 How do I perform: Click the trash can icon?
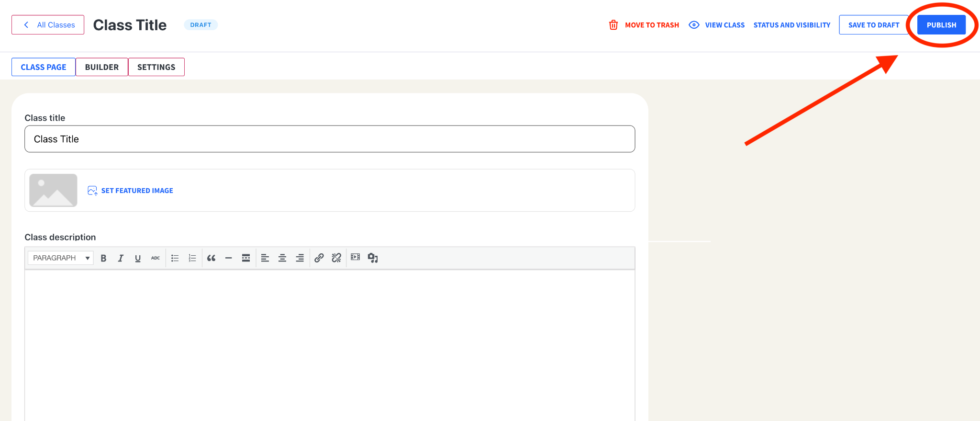613,25
